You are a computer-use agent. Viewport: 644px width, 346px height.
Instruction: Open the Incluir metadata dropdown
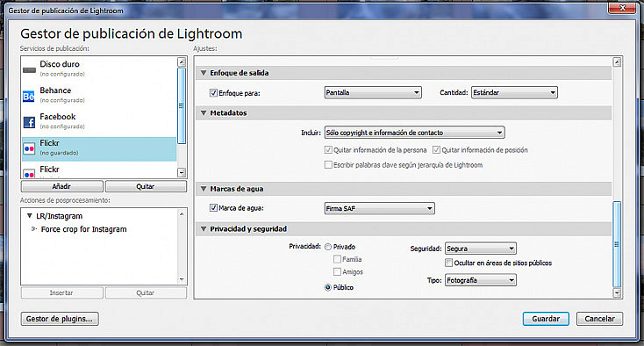414,133
